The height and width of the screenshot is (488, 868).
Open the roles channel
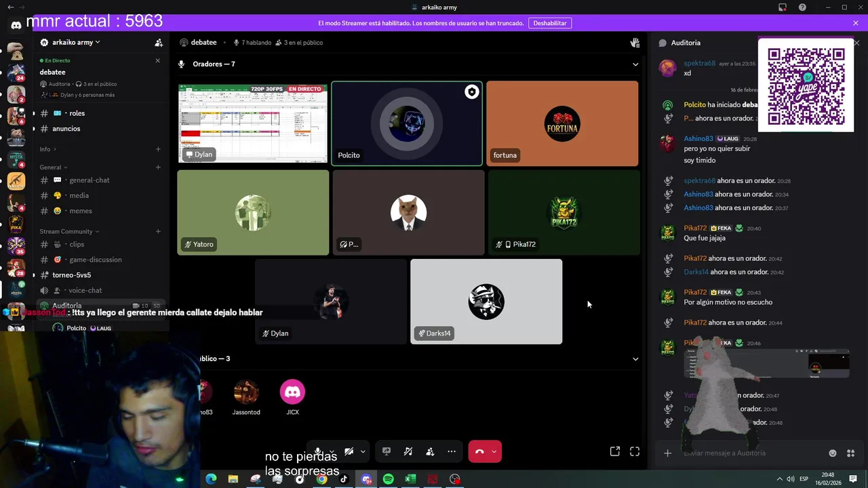[100, 113]
